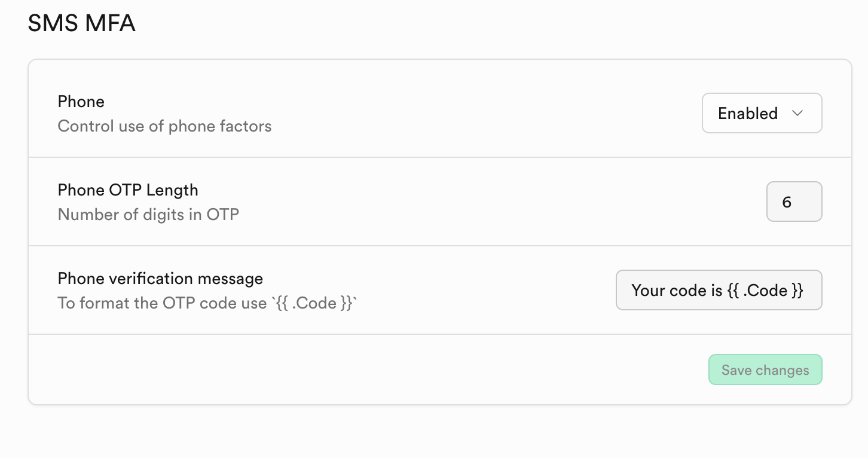Click the digit 6 in the OTP field
Viewport: 868px width, 458px height.
coord(787,203)
